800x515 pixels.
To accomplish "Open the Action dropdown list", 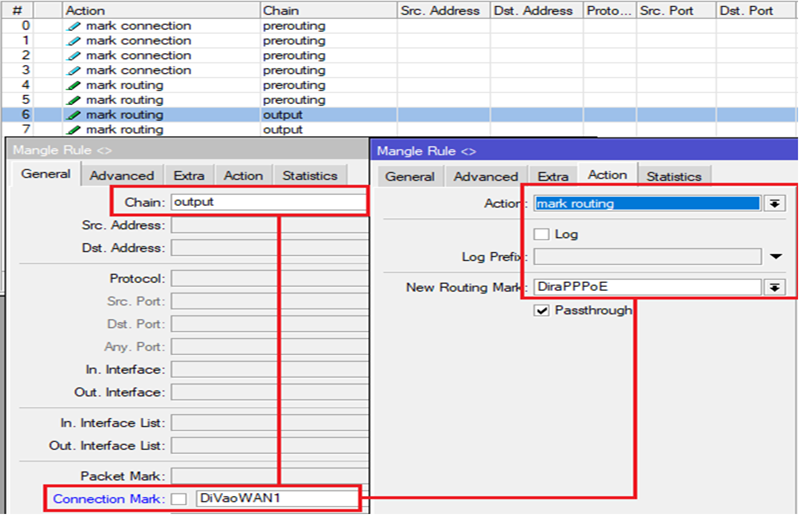I will 774,203.
